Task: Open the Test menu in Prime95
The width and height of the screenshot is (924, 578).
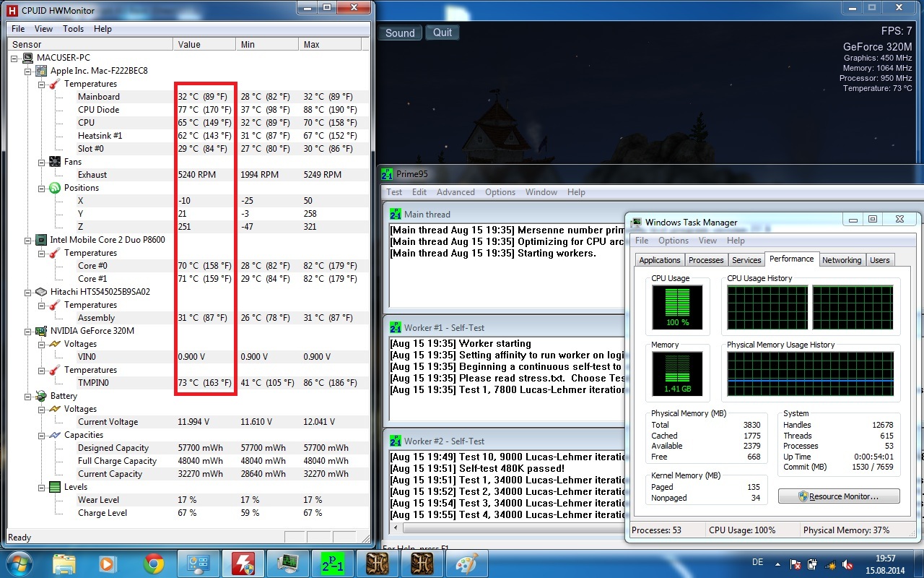Action: [x=395, y=192]
